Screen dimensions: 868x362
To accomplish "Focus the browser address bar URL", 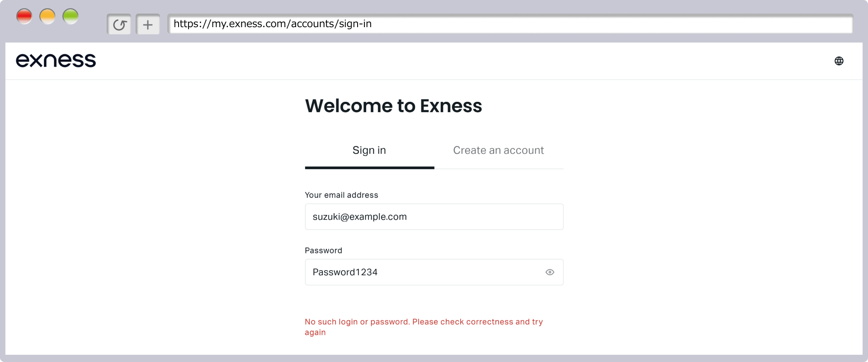I will [510, 24].
